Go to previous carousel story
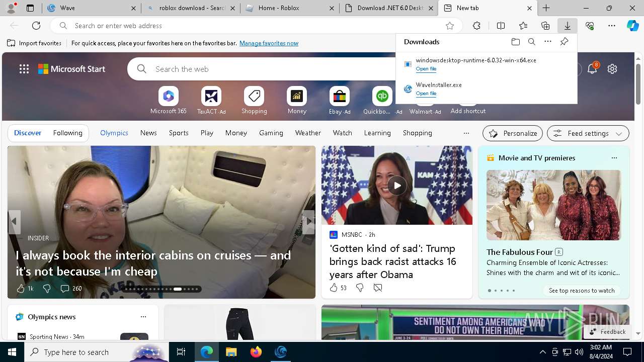Viewport: 644px width, 362px height. [x=14, y=222]
